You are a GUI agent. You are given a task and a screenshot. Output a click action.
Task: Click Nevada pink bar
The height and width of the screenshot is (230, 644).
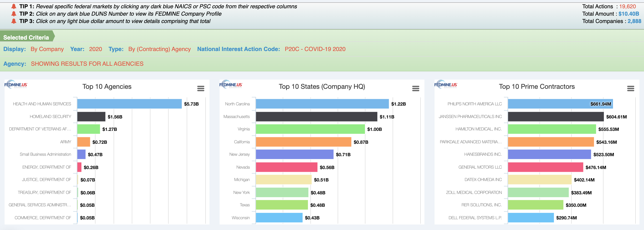(x=286, y=167)
